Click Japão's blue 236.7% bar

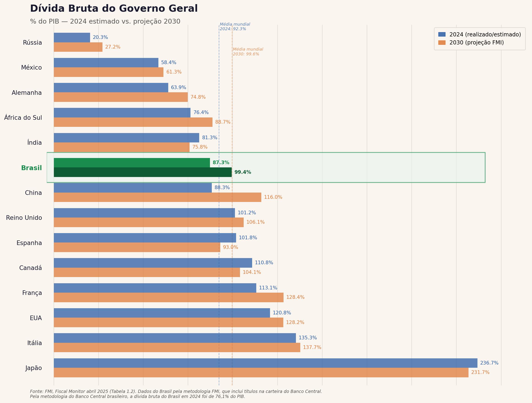pyautogui.click(x=265, y=363)
